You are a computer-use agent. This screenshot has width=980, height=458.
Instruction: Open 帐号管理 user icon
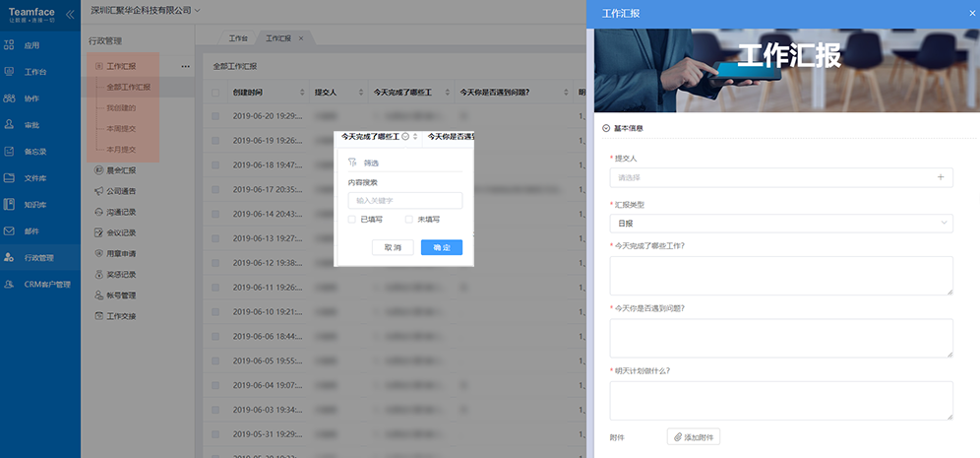pyautogui.click(x=98, y=295)
